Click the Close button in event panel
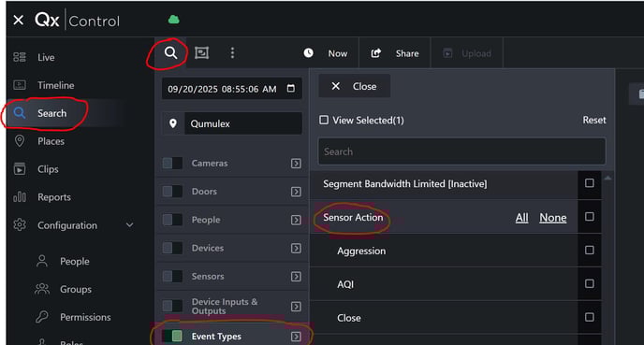This screenshot has width=644, height=345. 354,86
